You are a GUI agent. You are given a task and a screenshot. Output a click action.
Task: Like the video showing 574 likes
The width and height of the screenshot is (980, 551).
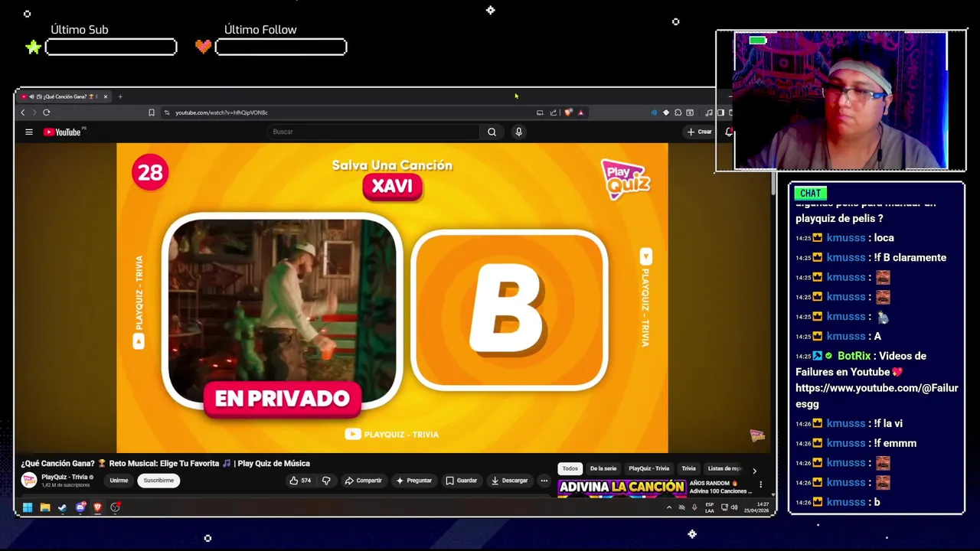(300, 481)
